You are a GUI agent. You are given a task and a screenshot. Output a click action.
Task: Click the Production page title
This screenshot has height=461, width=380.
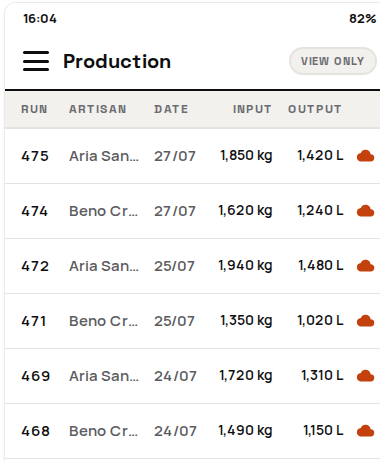point(117,61)
